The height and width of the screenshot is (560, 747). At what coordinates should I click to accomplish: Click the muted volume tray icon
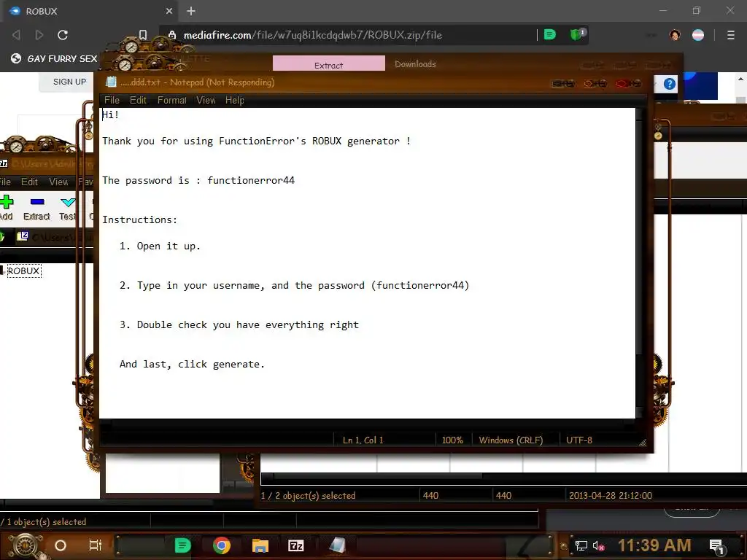coord(599,545)
